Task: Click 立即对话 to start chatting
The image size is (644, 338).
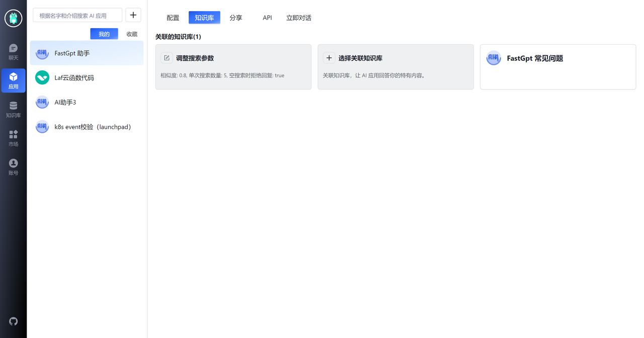Action: [298, 18]
